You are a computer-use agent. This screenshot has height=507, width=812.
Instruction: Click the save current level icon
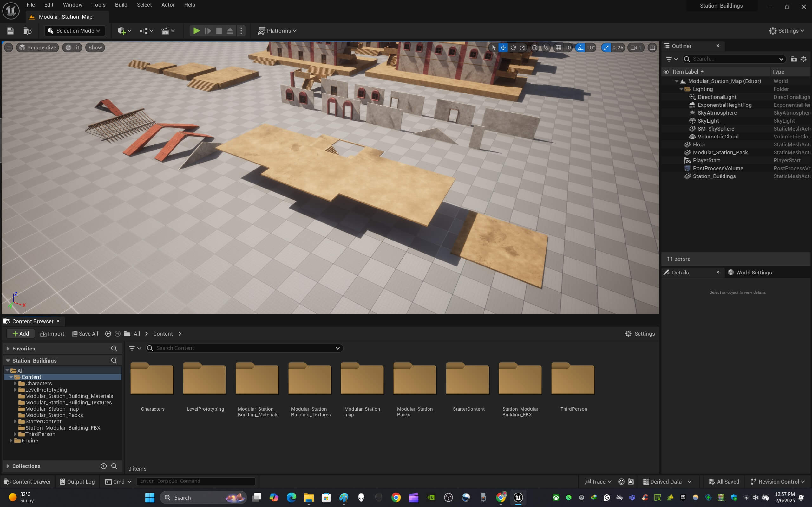tap(10, 31)
